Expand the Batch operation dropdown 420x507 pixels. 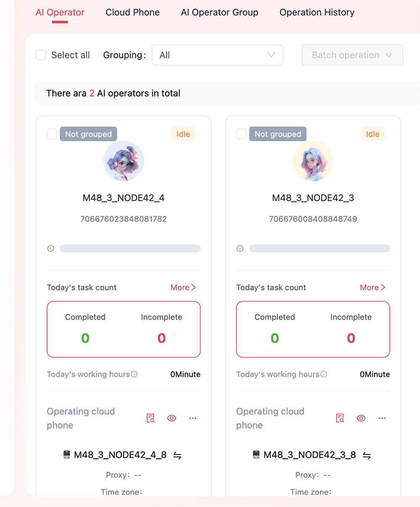[352, 55]
